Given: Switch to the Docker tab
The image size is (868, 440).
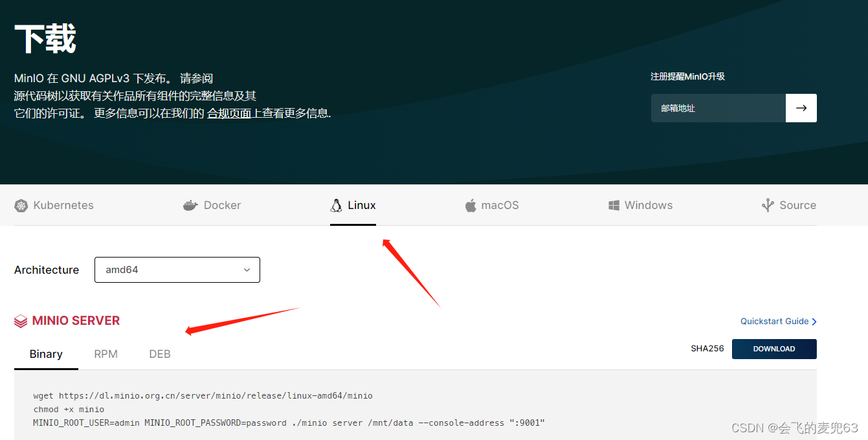Looking at the screenshot, I should pos(212,206).
